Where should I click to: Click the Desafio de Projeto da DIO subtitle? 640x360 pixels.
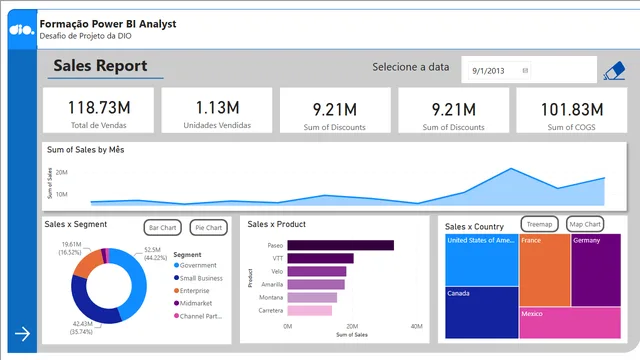[85, 36]
